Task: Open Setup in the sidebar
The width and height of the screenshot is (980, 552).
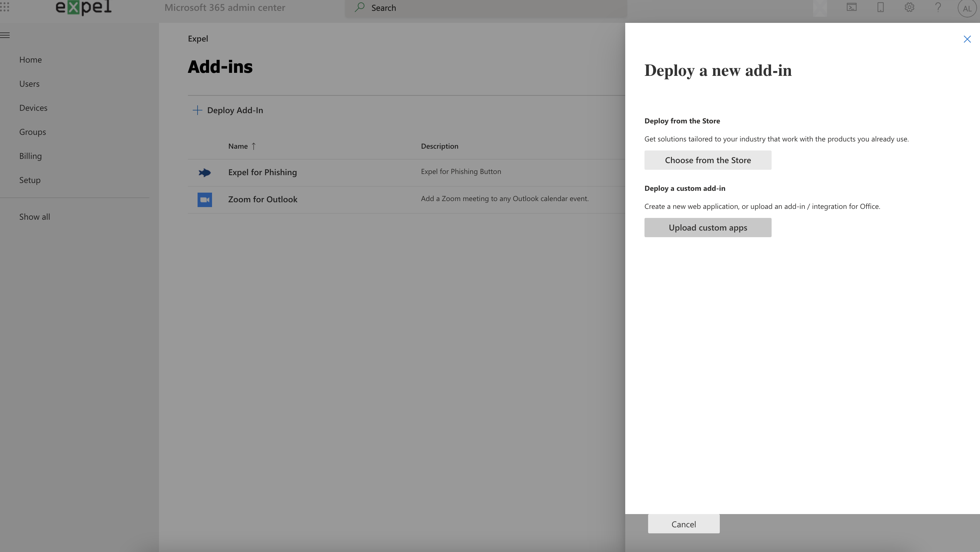Action: pyautogui.click(x=30, y=180)
